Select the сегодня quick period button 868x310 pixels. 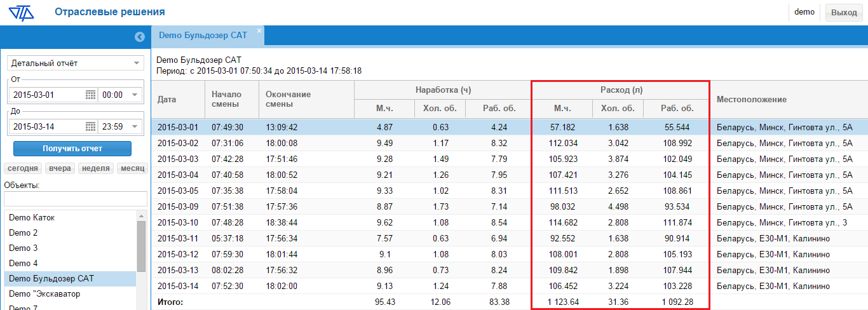coord(23,168)
